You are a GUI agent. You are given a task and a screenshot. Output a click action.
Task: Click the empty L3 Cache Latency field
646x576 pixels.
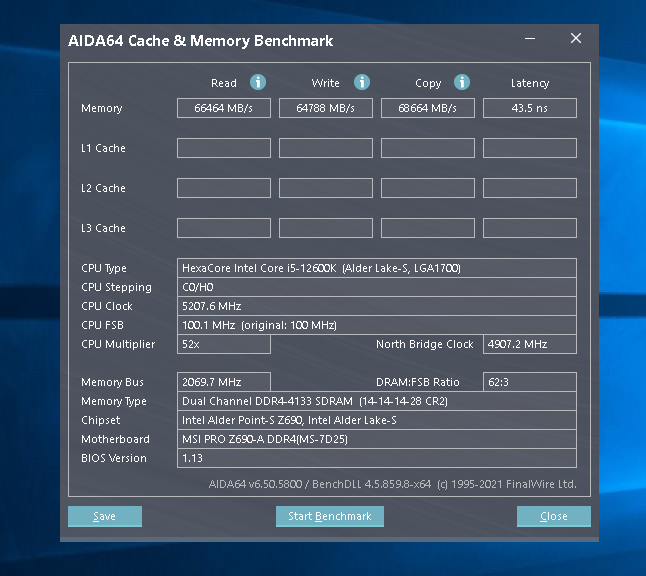529,228
